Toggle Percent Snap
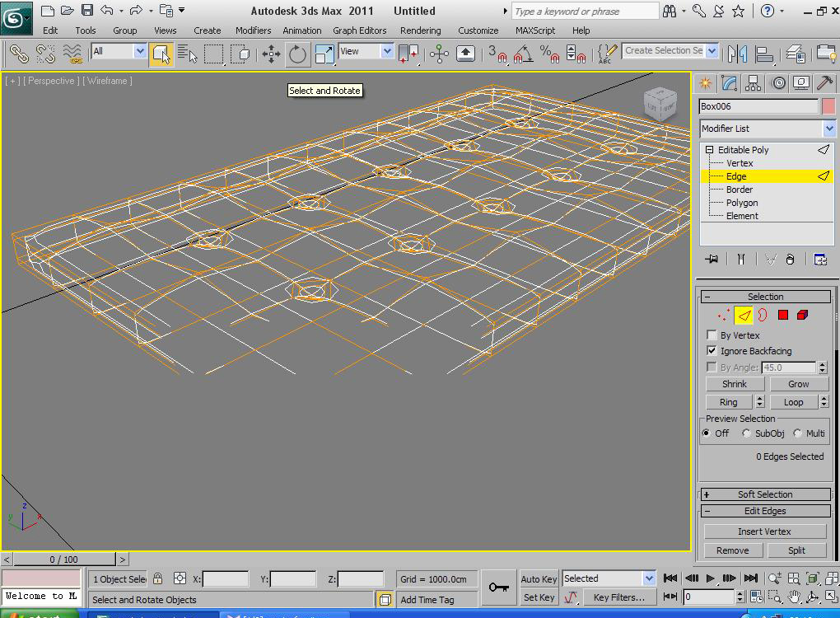The width and height of the screenshot is (840, 618). (x=549, y=54)
